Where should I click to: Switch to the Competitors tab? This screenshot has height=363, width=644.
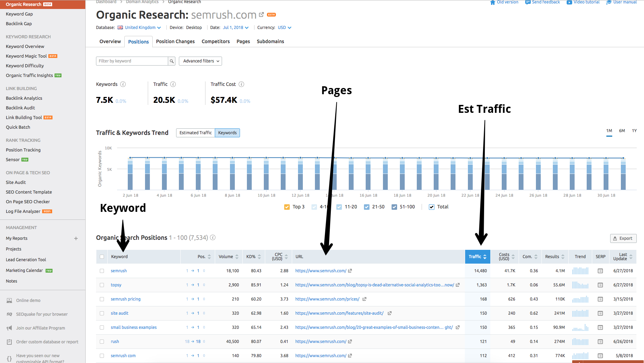point(215,41)
